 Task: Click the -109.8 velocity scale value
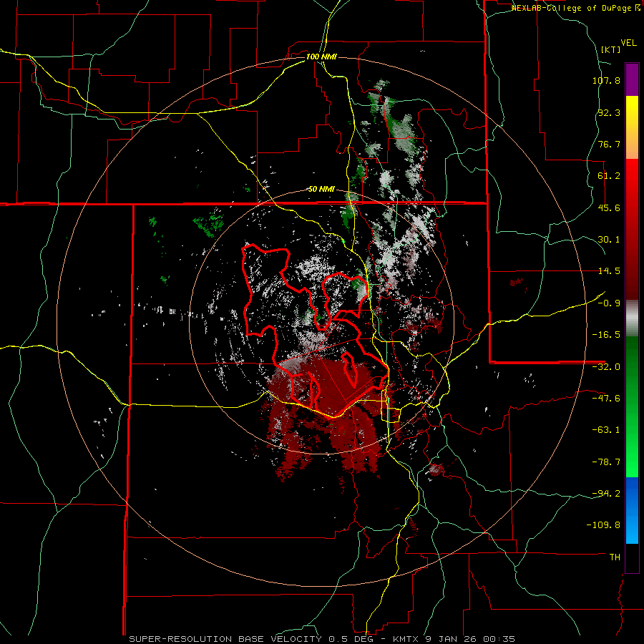coord(603,525)
